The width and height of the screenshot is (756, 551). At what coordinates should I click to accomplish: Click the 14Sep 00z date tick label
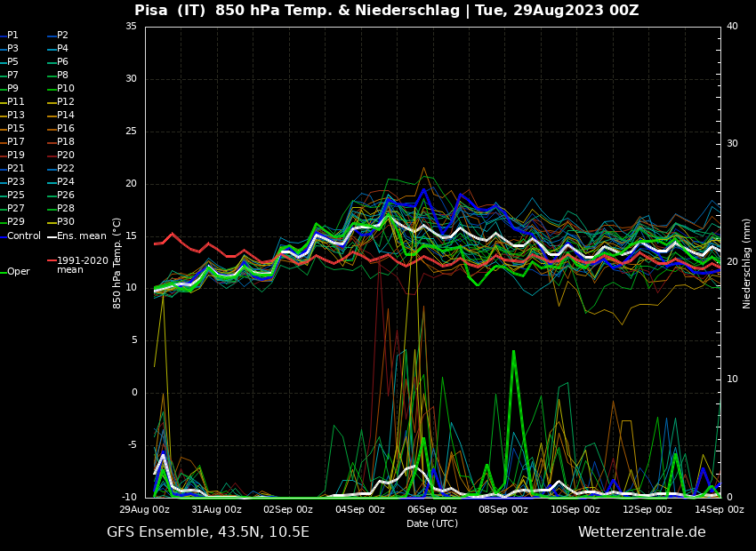click(x=719, y=510)
